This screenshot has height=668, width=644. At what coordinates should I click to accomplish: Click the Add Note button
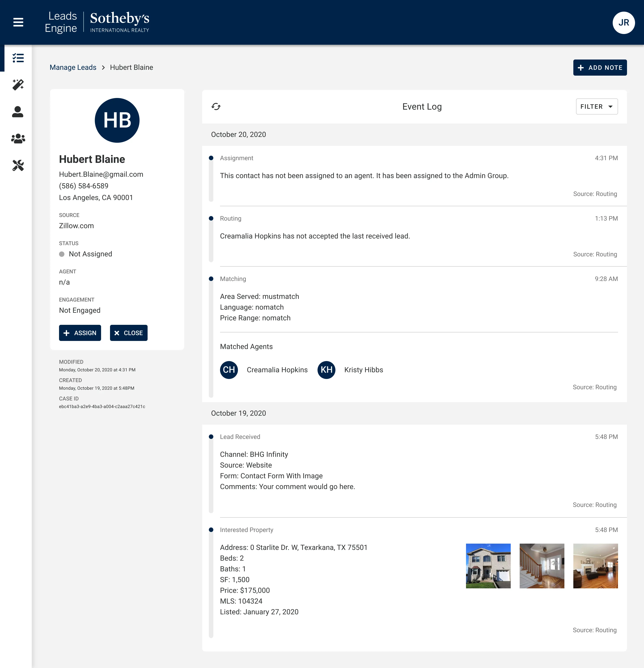coord(600,68)
